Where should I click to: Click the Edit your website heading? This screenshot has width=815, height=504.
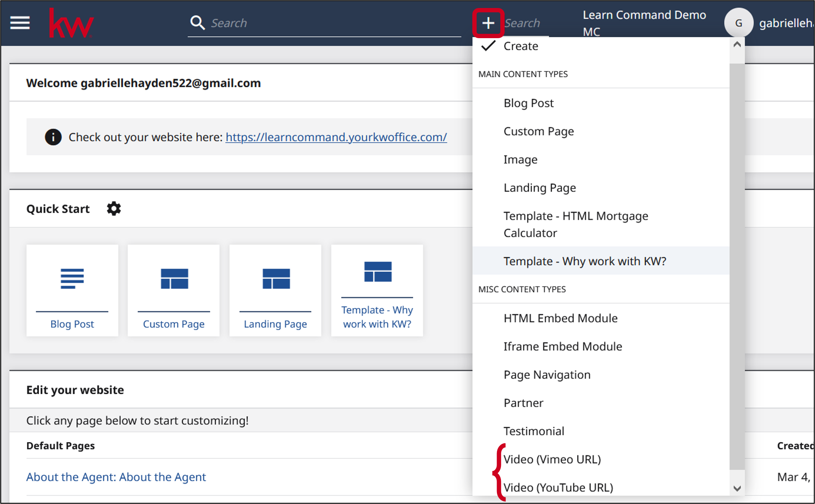click(x=75, y=390)
